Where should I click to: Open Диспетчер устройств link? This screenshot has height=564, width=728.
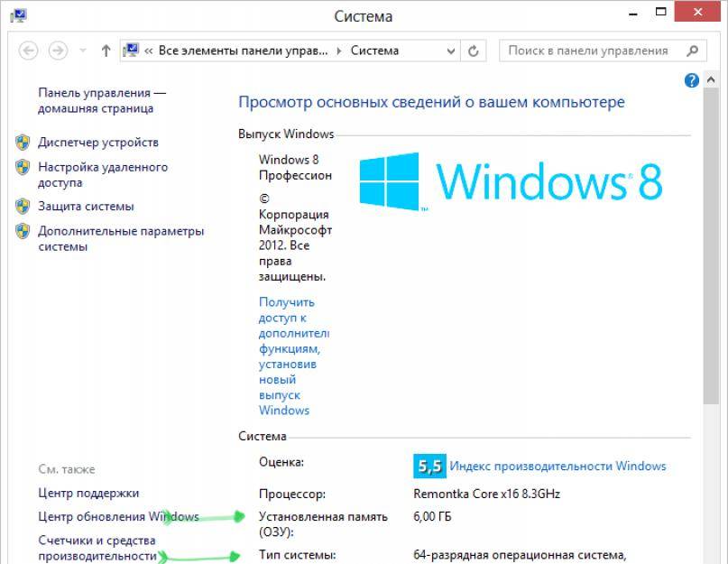98,143
